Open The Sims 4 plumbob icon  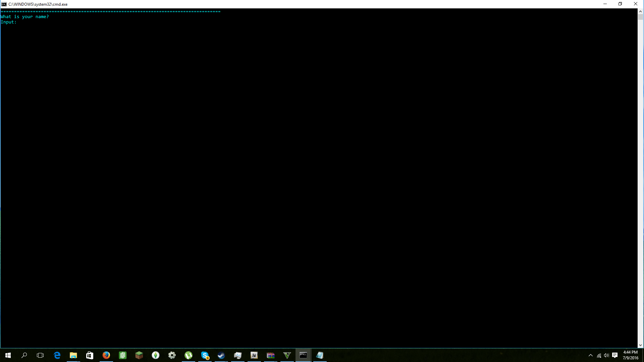156,355
